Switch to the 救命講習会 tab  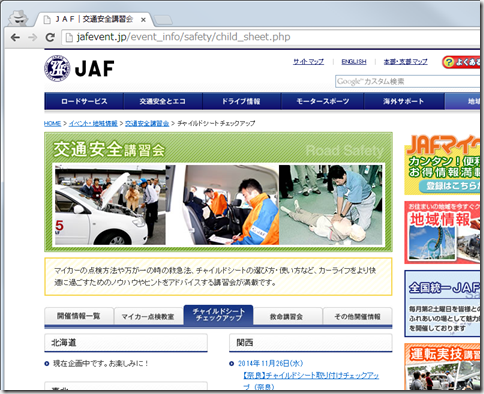tap(287, 316)
